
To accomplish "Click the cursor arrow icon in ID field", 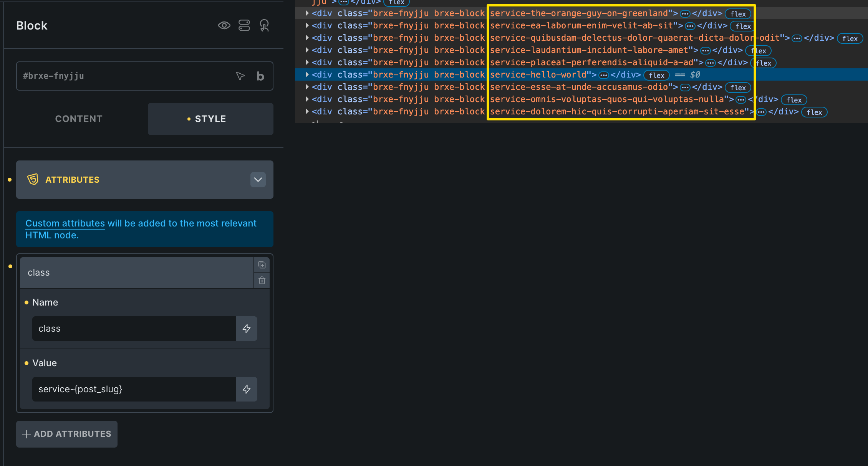I will click(x=240, y=76).
